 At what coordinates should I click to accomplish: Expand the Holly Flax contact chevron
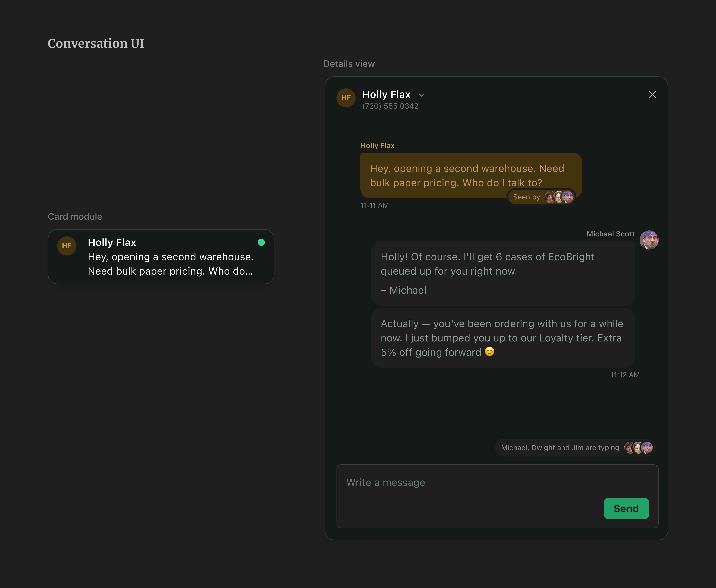pos(422,95)
